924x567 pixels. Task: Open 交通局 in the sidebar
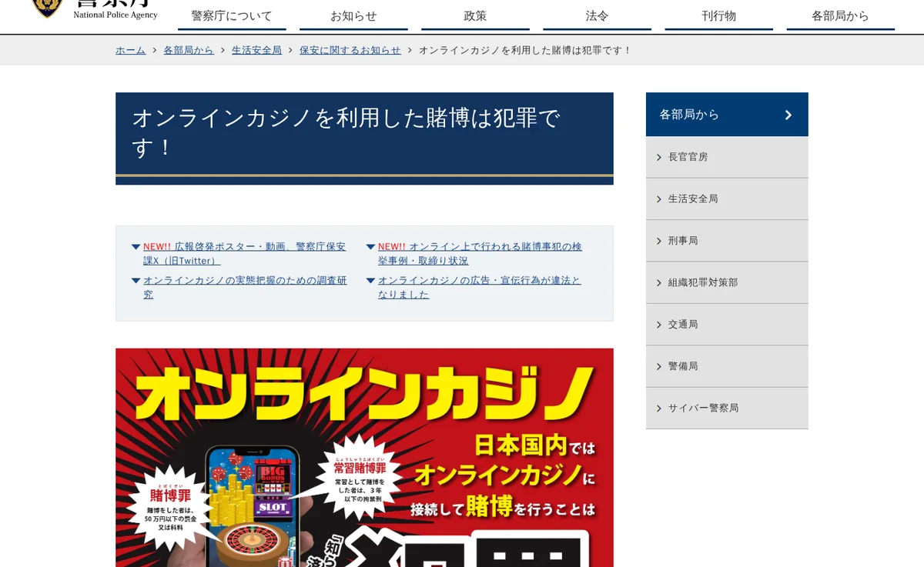pyautogui.click(x=727, y=325)
